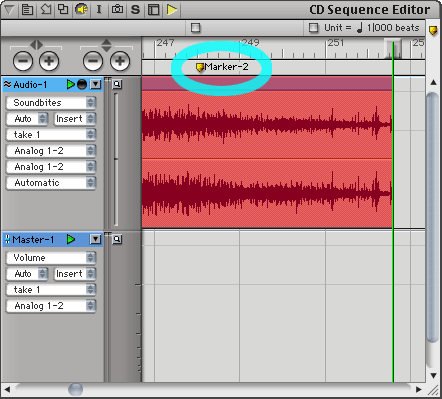Click the horizontal scrollbar thumb
Screen dimensions: 442x399
coord(76,389)
